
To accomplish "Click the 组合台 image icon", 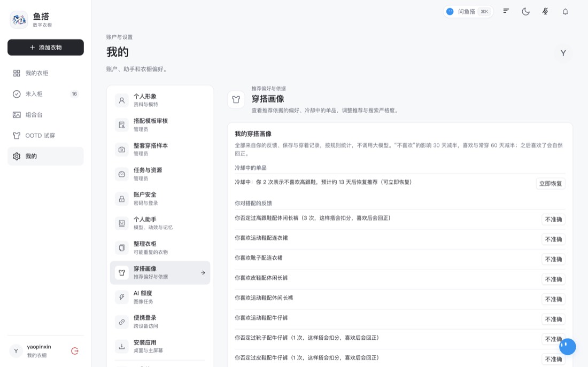I will (17, 115).
